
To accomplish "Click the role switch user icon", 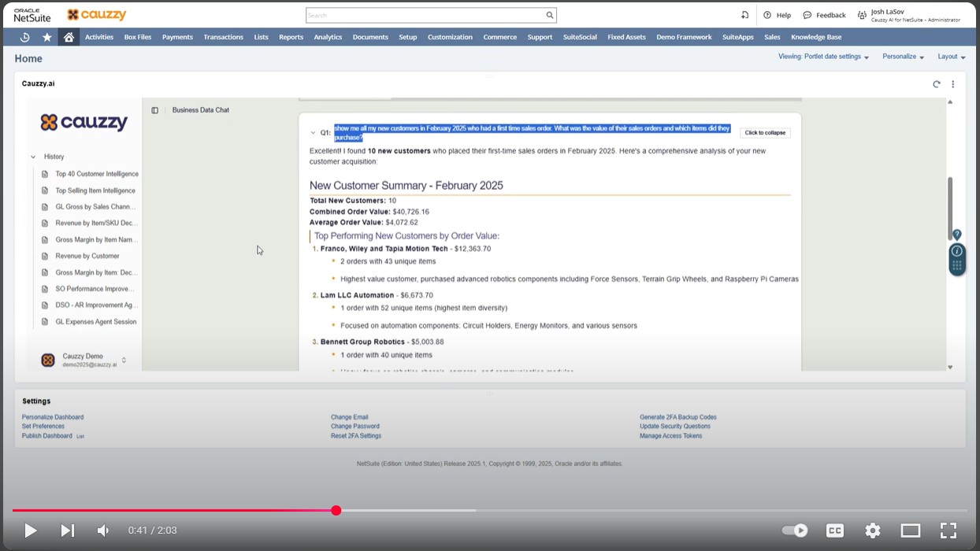I will point(862,15).
